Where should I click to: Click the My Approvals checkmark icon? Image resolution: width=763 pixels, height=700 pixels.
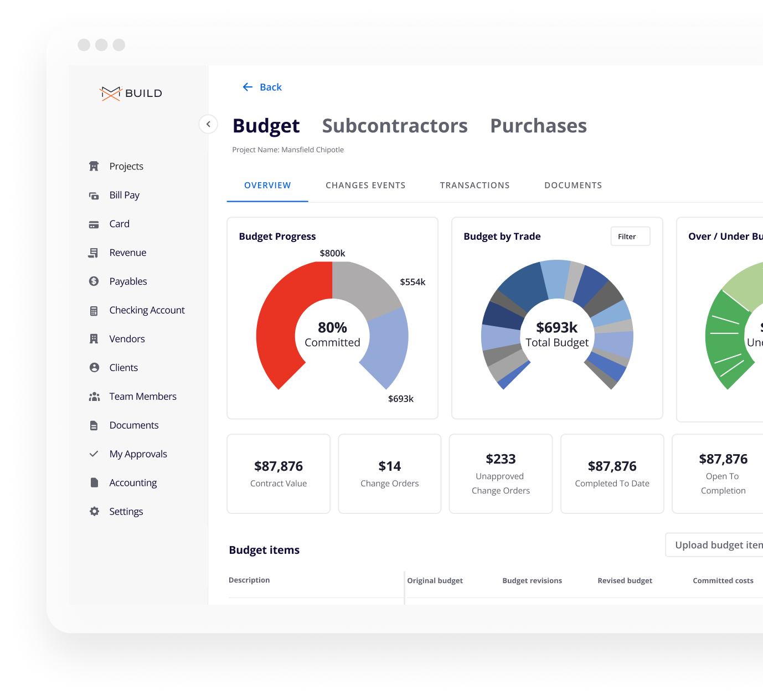pos(94,454)
